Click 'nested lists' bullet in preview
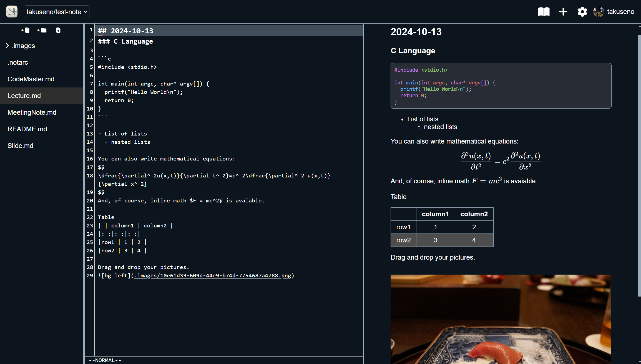Image resolution: width=641 pixels, height=364 pixels. point(440,127)
